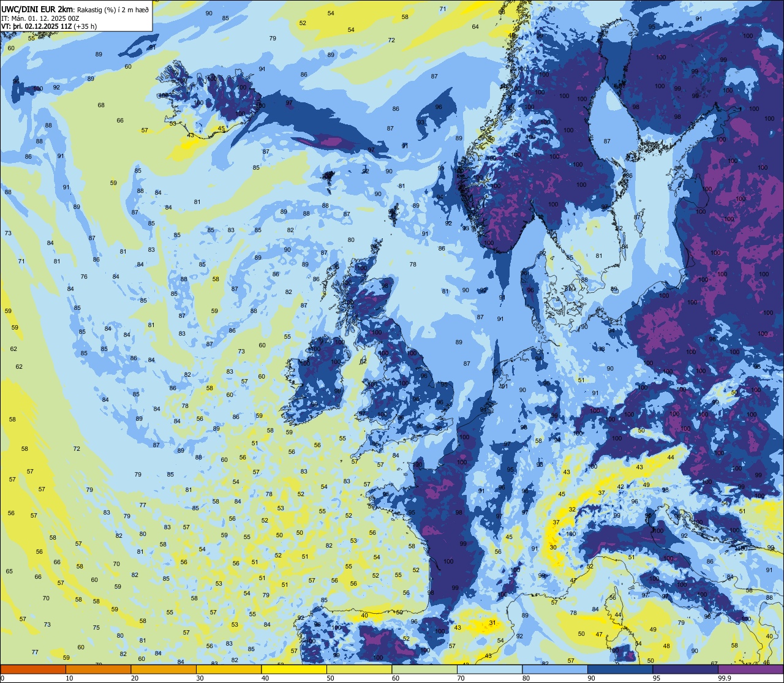Click the '32' humidity value on the map
This screenshot has height=683, width=784.
[572, 510]
